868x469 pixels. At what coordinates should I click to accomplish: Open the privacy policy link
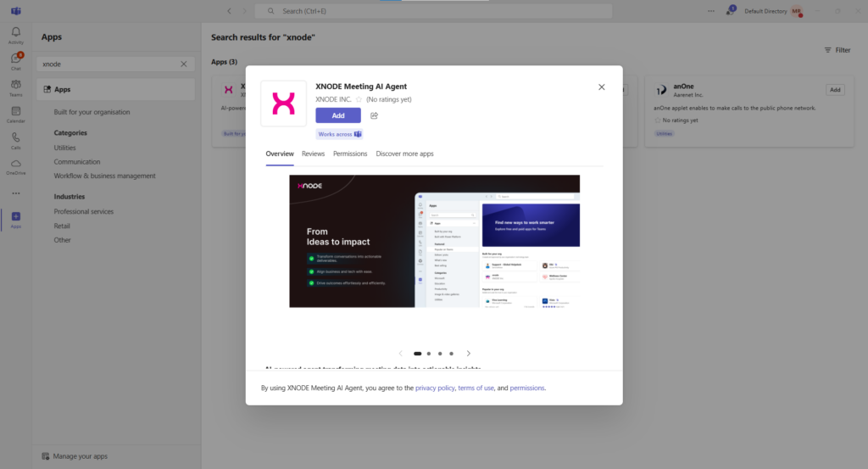click(x=435, y=388)
